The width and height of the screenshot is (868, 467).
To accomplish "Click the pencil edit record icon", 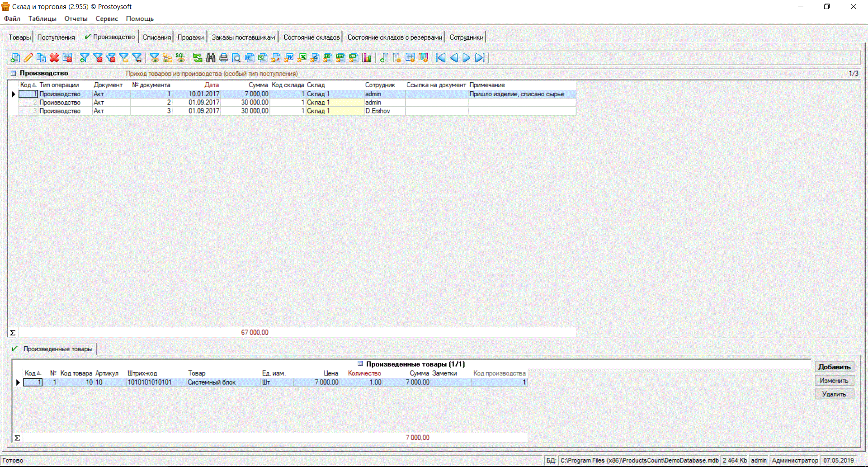I will click(28, 58).
